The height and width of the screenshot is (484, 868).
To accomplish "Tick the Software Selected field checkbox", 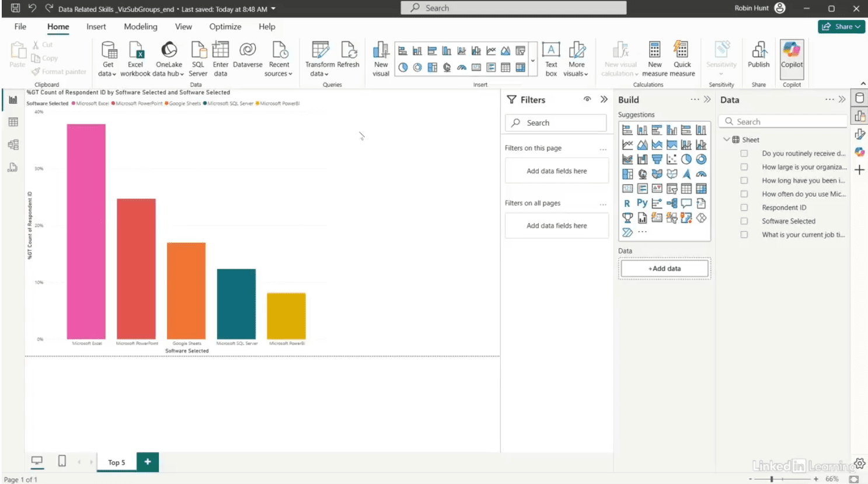I will point(744,221).
